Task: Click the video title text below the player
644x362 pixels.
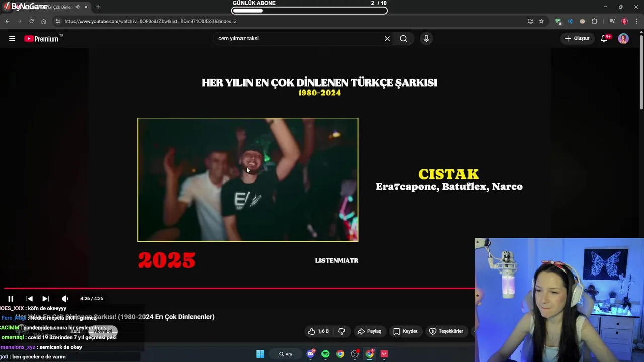Action: coord(115,317)
